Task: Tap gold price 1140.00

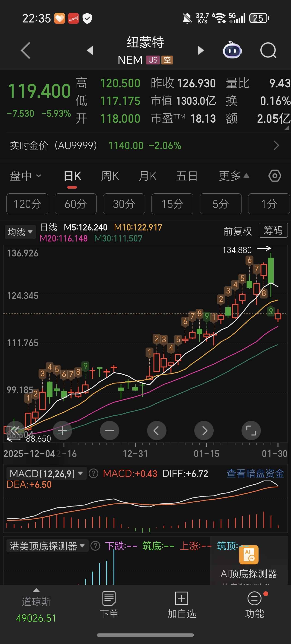Action: 126,146
